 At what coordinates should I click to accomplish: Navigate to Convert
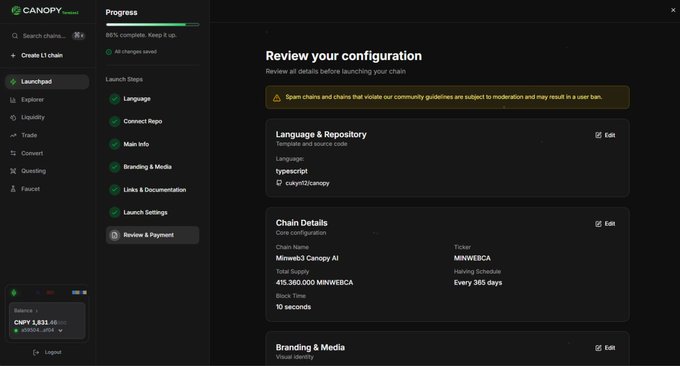click(32, 154)
